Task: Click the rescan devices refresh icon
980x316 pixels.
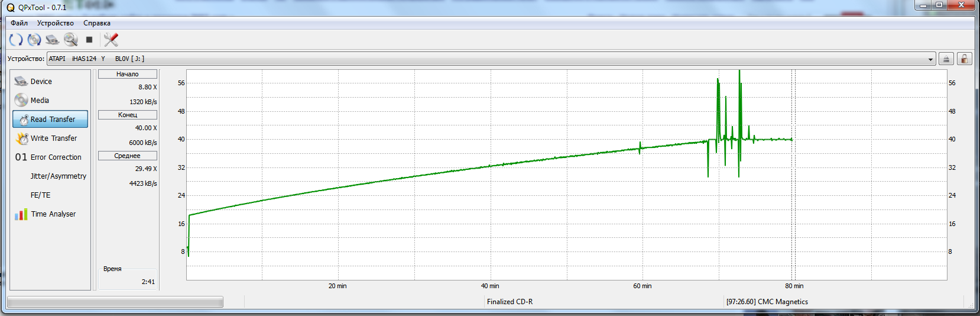Action: [16, 40]
